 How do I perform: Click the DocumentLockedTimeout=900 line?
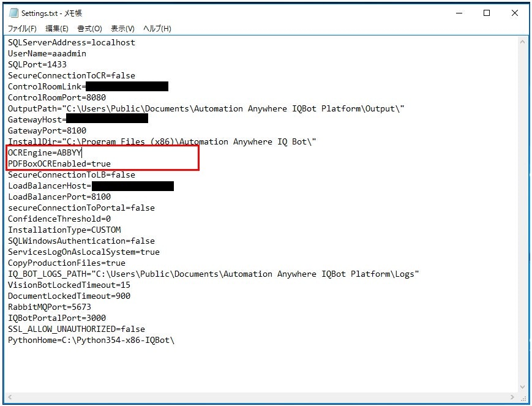[x=69, y=296]
